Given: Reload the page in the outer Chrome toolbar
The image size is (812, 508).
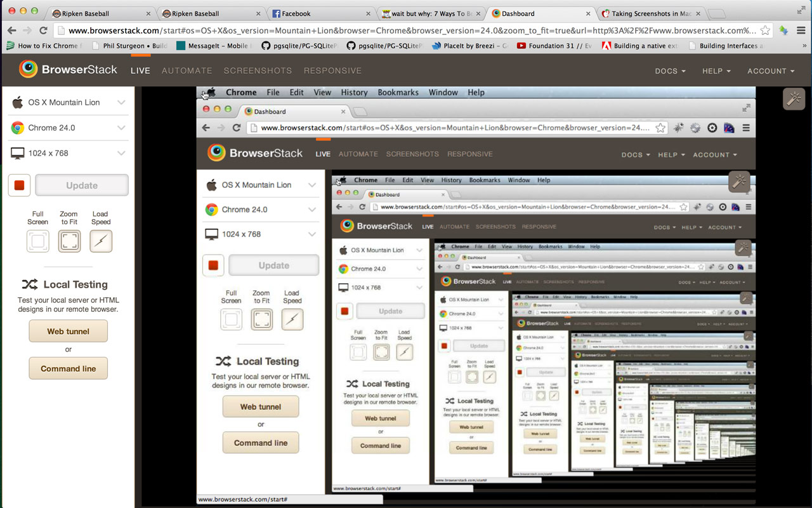Looking at the screenshot, I should pos(43,30).
